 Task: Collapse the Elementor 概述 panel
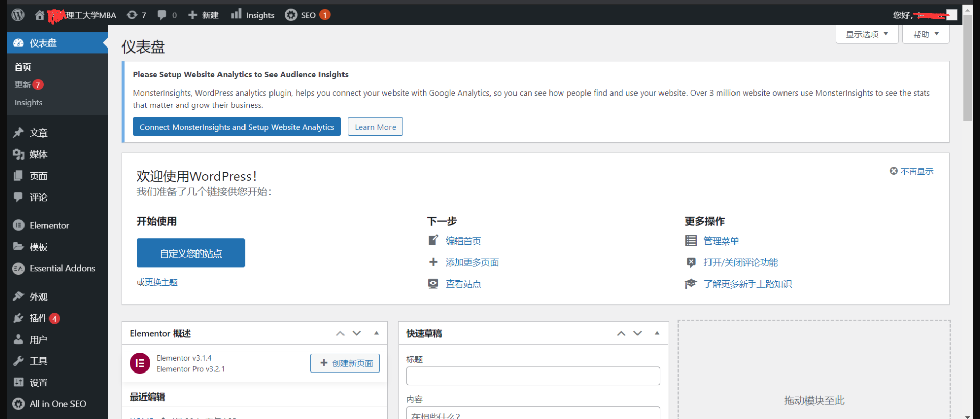(376, 333)
